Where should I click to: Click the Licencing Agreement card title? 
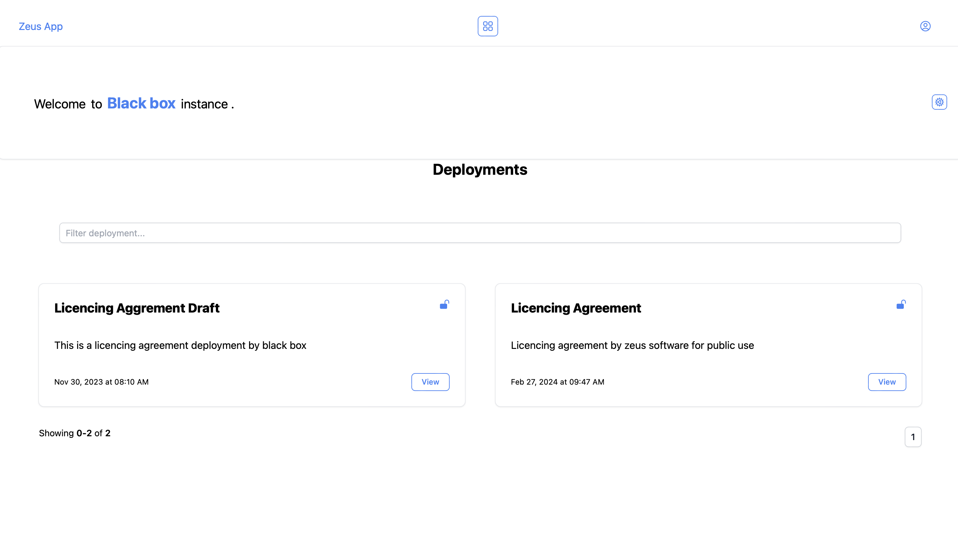coord(576,308)
